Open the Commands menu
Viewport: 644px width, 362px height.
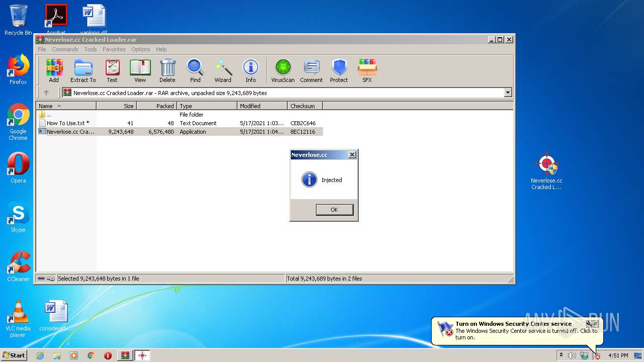(x=65, y=49)
